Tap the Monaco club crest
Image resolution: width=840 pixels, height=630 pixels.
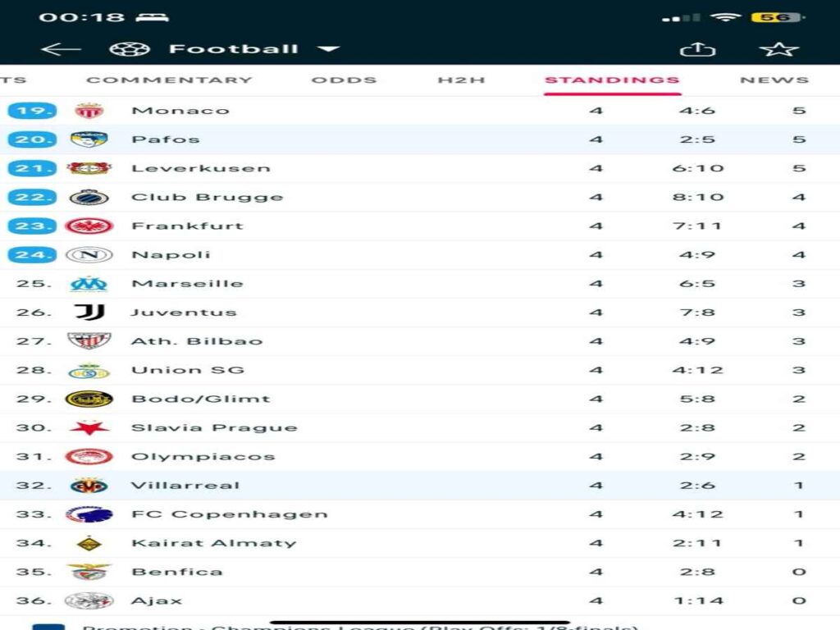tap(89, 111)
